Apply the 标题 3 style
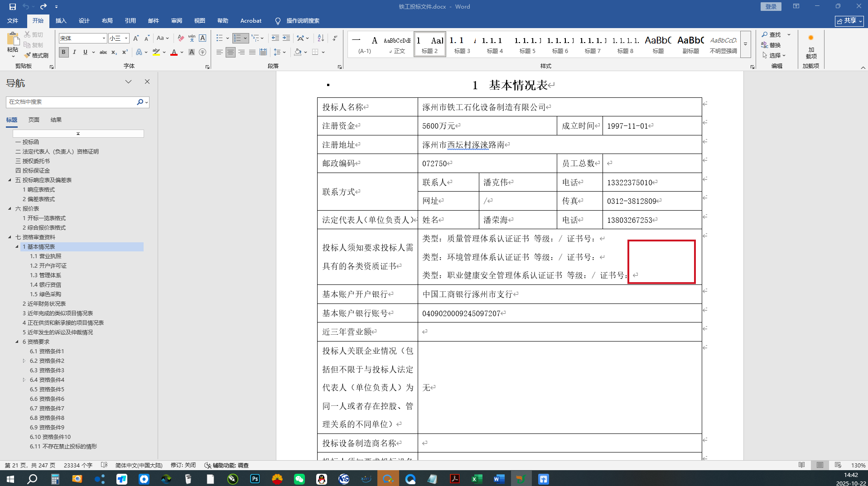 [462, 44]
